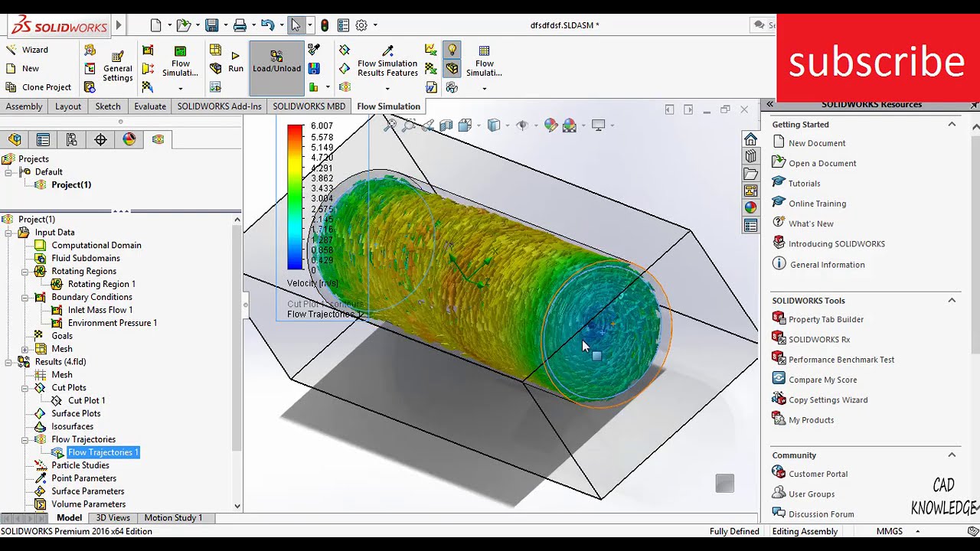Open the Design Library books icon
This screenshot has height=551, width=980.
pyautogui.click(x=750, y=157)
